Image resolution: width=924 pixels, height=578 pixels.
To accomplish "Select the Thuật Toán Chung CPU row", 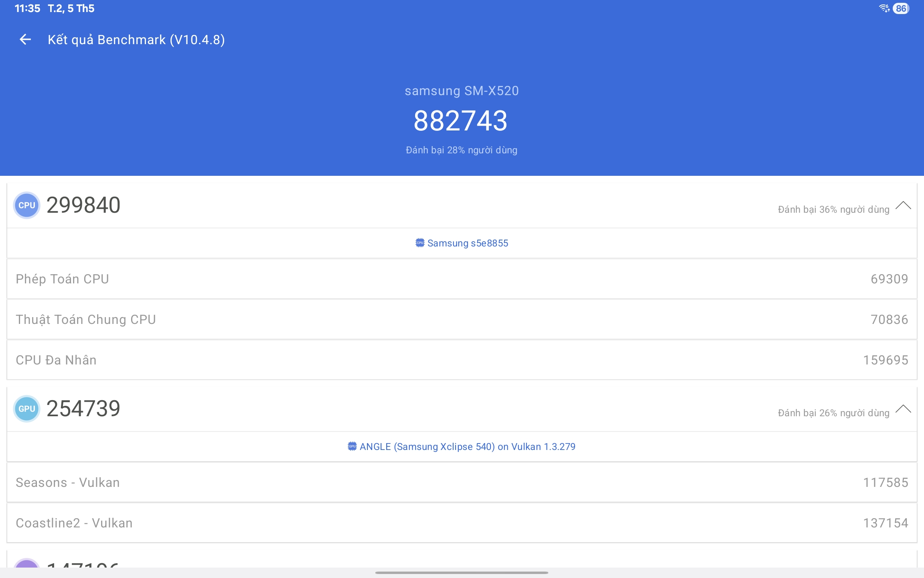I will coord(462,320).
